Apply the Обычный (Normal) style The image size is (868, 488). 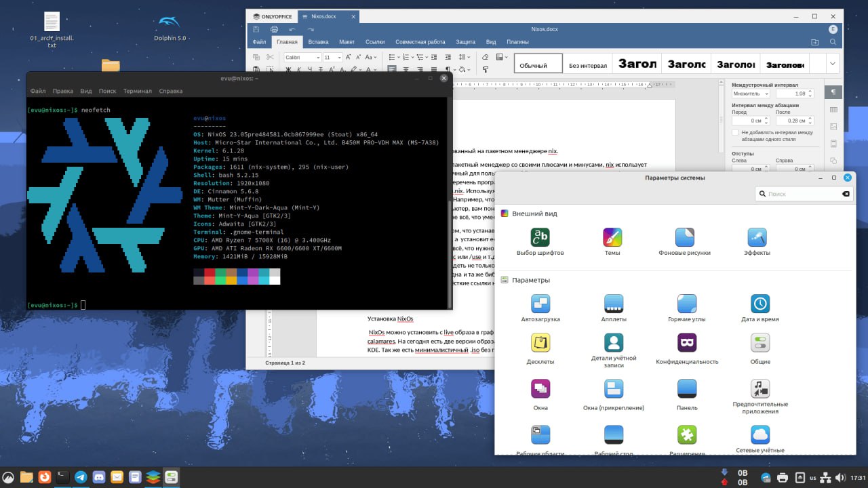(538, 65)
